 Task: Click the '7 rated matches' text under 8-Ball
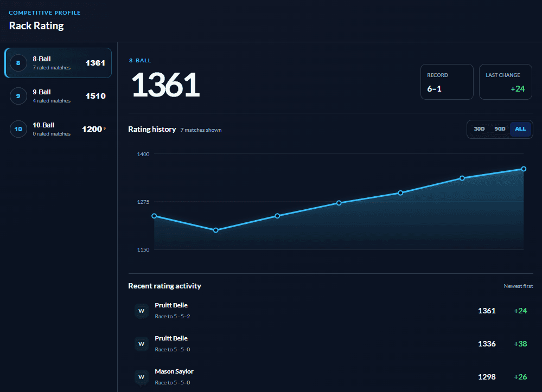[52, 68]
